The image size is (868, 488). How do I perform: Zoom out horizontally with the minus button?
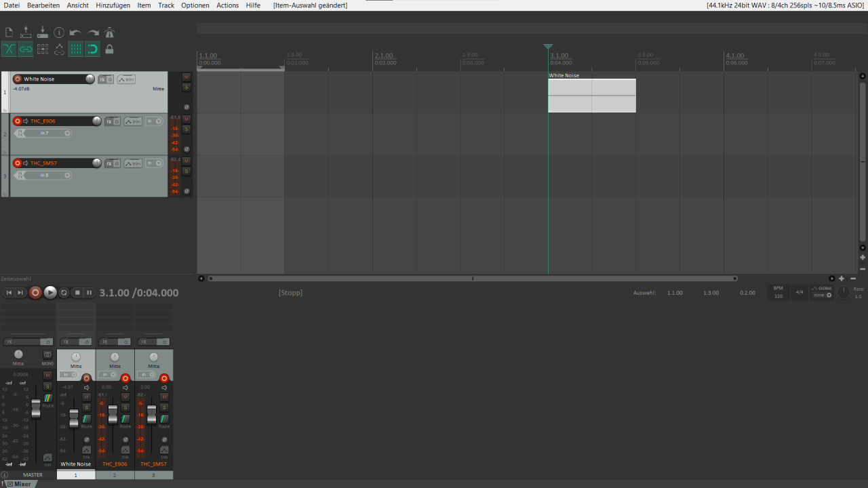853,279
